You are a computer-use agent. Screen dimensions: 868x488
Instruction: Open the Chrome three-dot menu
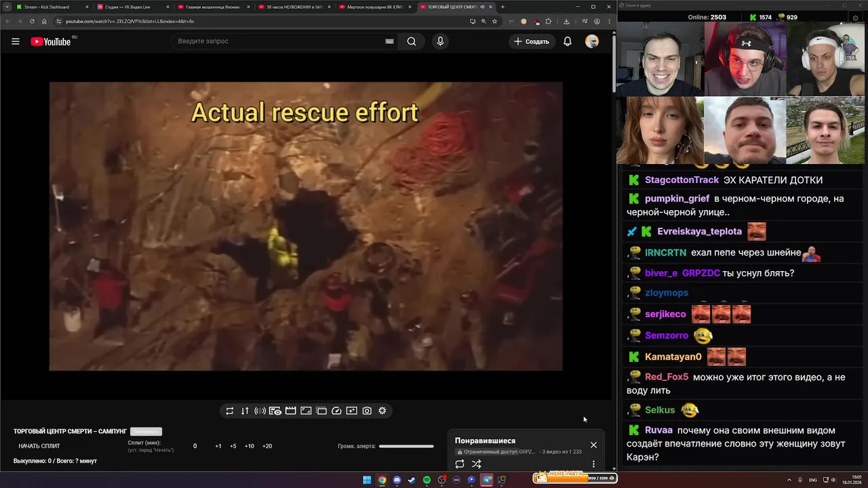(x=609, y=21)
